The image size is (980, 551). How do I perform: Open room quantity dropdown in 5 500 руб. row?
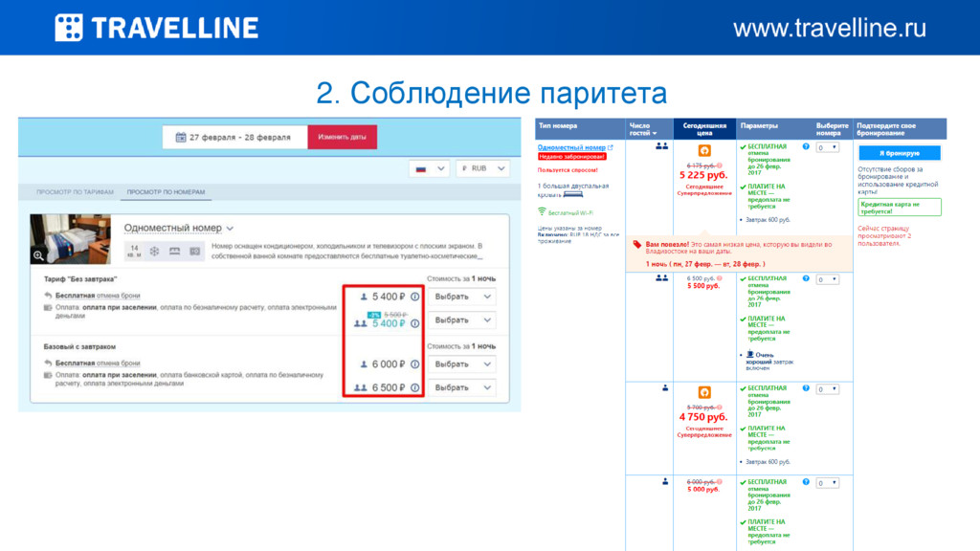coord(828,280)
